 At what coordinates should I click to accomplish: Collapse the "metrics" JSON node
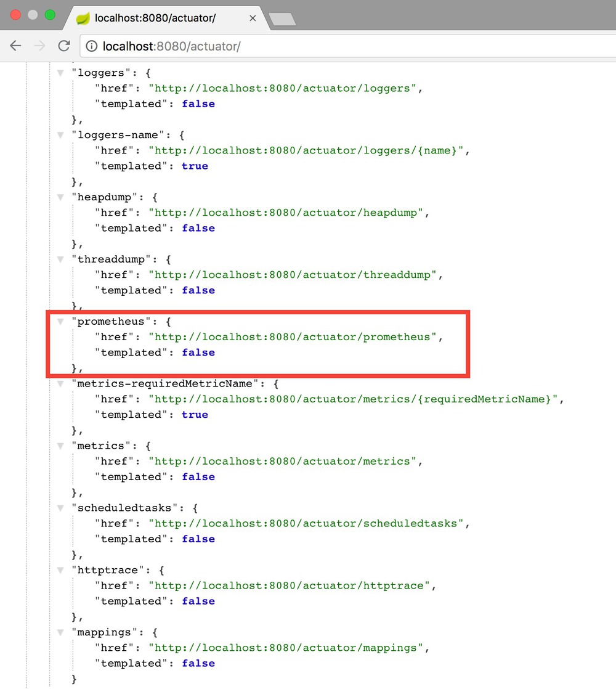[60, 446]
